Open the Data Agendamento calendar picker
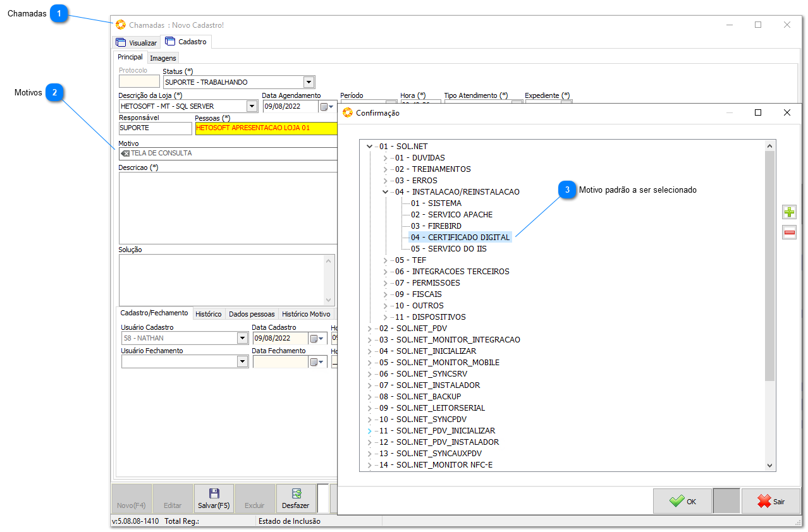Screen dimensions: 808x532 [x=327, y=107]
